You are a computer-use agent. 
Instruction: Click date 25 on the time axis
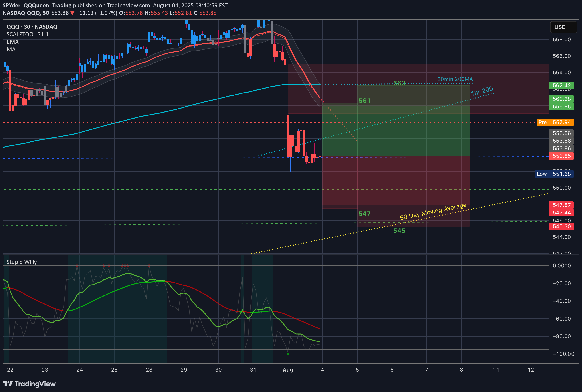pos(115,370)
